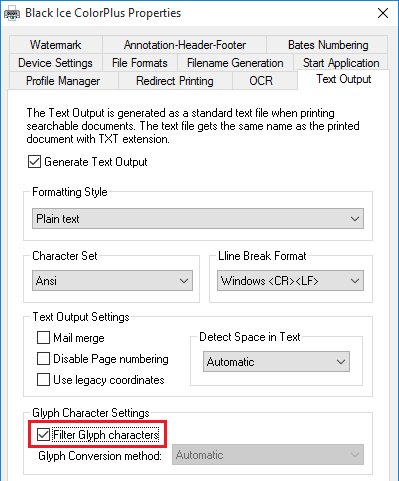Enable the Mail merge checkbox
Screen dimensions: 399x481
click(43, 338)
